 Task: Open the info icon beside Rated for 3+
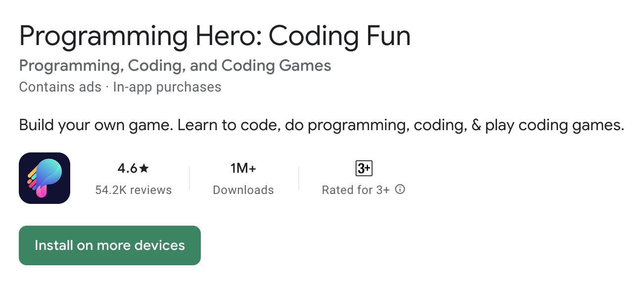coord(400,189)
